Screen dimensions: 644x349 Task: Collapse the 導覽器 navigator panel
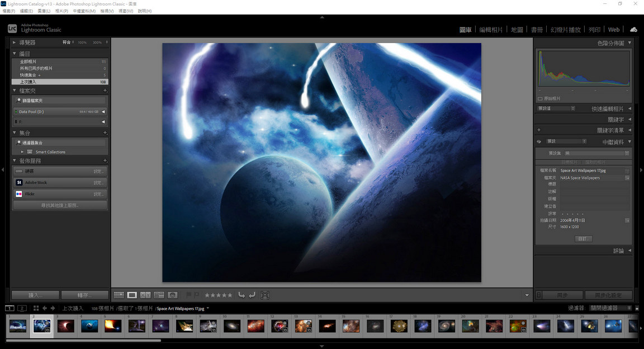(13, 42)
